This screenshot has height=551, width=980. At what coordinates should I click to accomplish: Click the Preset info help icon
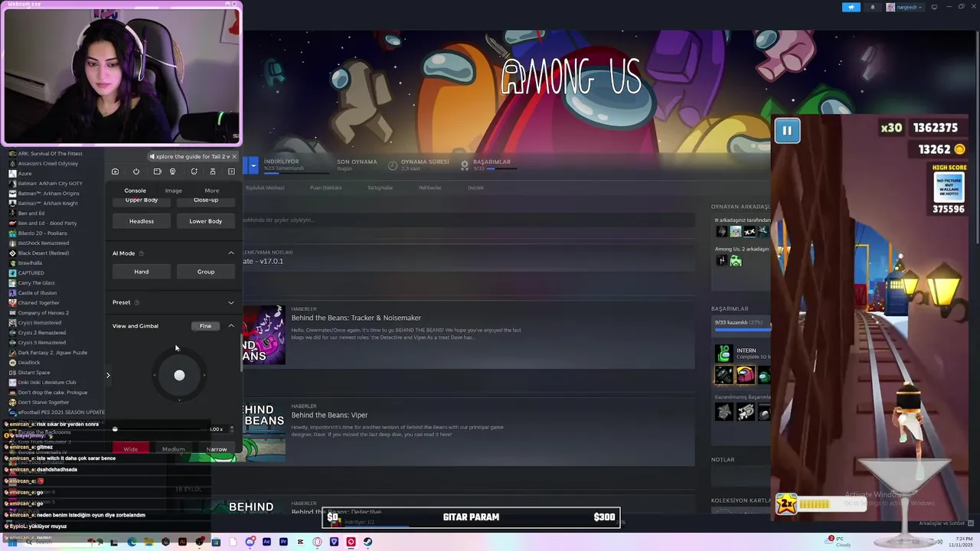(x=138, y=302)
